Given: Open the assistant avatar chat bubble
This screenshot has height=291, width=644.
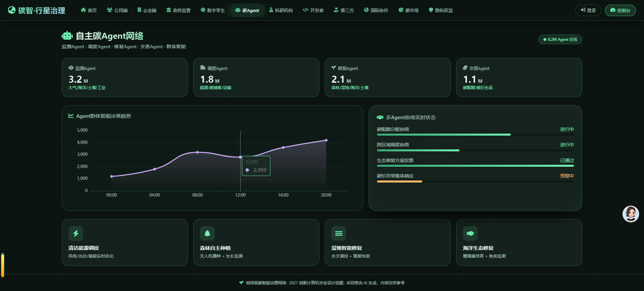Looking at the screenshot, I should [631, 214].
